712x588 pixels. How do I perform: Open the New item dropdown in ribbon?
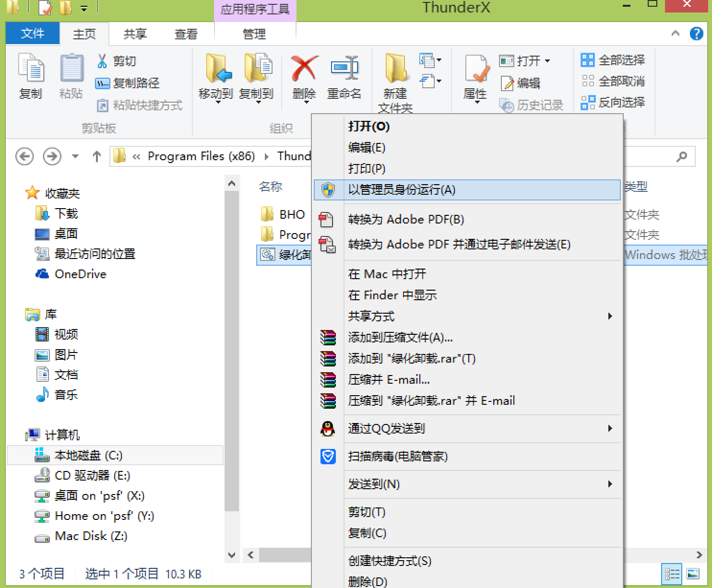431,60
